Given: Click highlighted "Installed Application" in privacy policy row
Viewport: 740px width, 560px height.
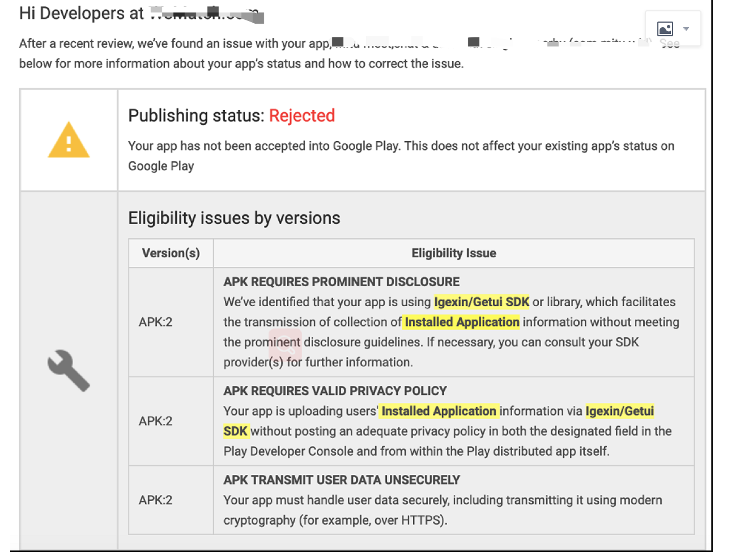Looking at the screenshot, I should pyautogui.click(x=439, y=411).
